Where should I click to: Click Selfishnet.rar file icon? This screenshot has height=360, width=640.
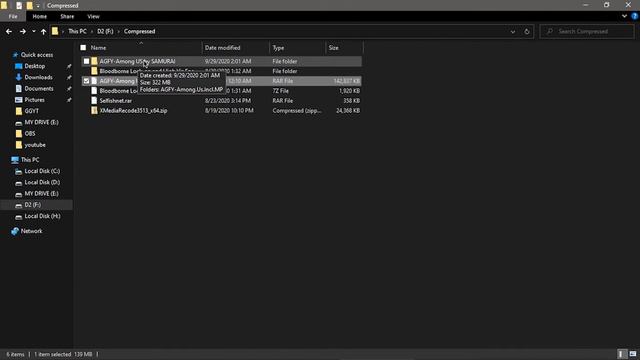point(94,100)
